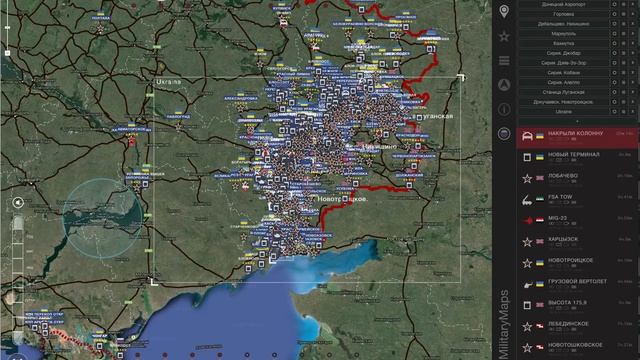The height and width of the screenshot is (360, 640).
Task: Expand arrow in Сирия. Алеппо row
Action: [633, 82]
